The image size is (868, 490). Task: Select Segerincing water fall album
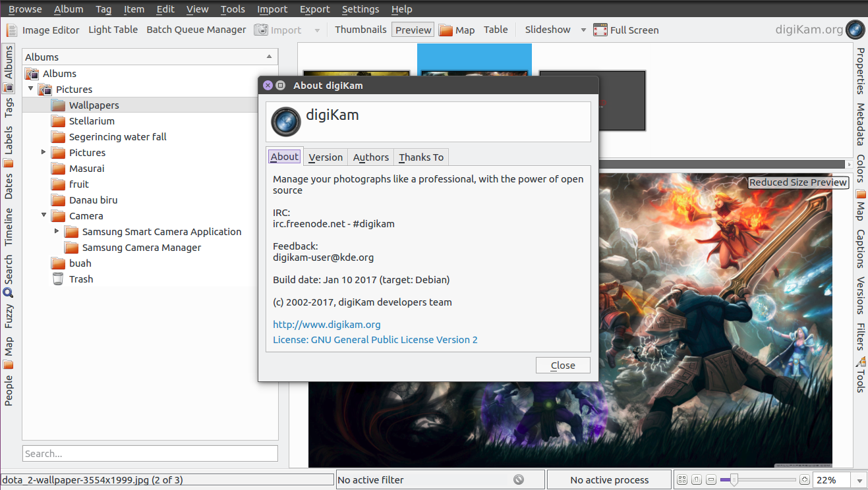point(117,137)
